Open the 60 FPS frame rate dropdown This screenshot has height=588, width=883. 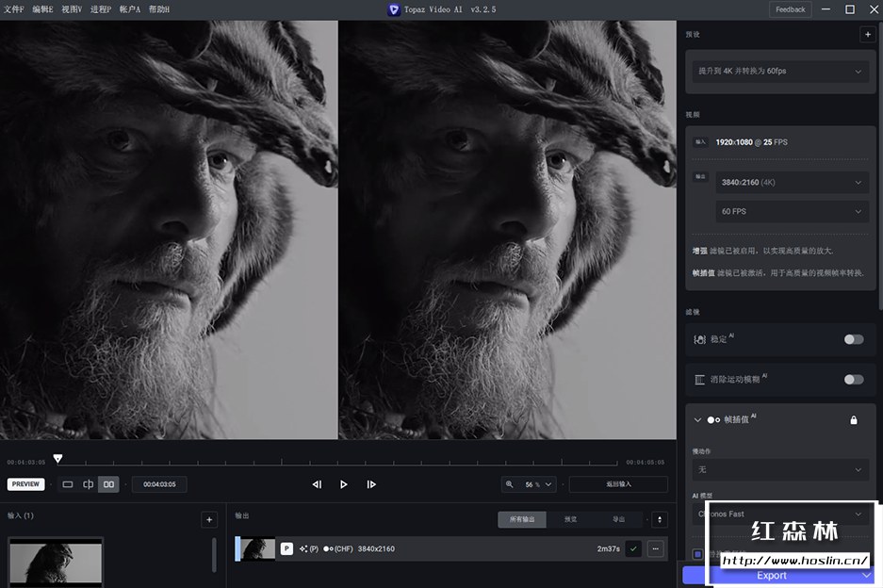click(791, 212)
